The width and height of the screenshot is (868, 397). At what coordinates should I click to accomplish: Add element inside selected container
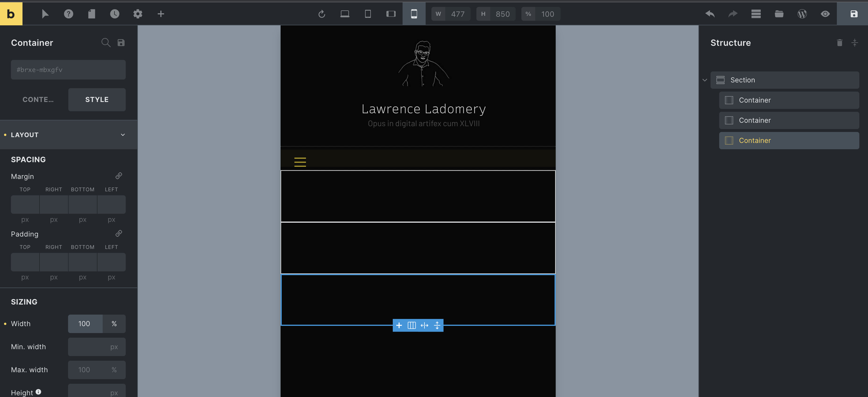pos(399,325)
